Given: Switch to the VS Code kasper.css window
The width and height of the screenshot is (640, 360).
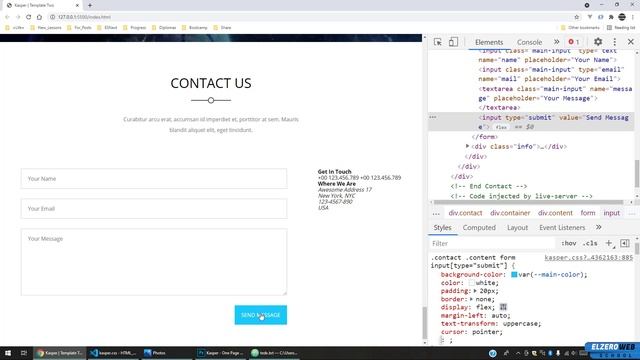Looking at the screenshot, I should pyautogui.click(x=114, y=353).
